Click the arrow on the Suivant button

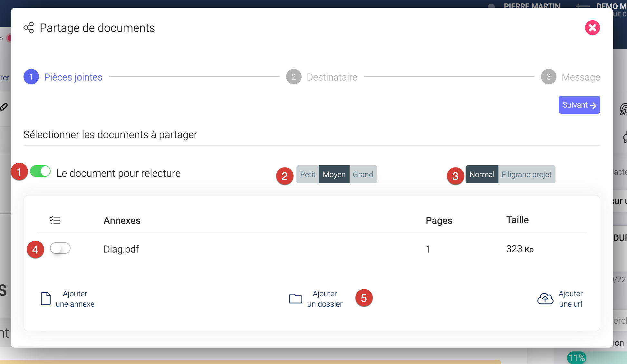(x=593, y=105)
